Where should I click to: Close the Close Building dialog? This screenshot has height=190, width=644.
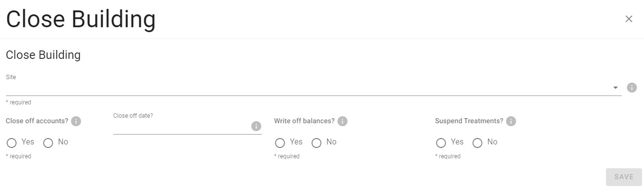point(629,19)
